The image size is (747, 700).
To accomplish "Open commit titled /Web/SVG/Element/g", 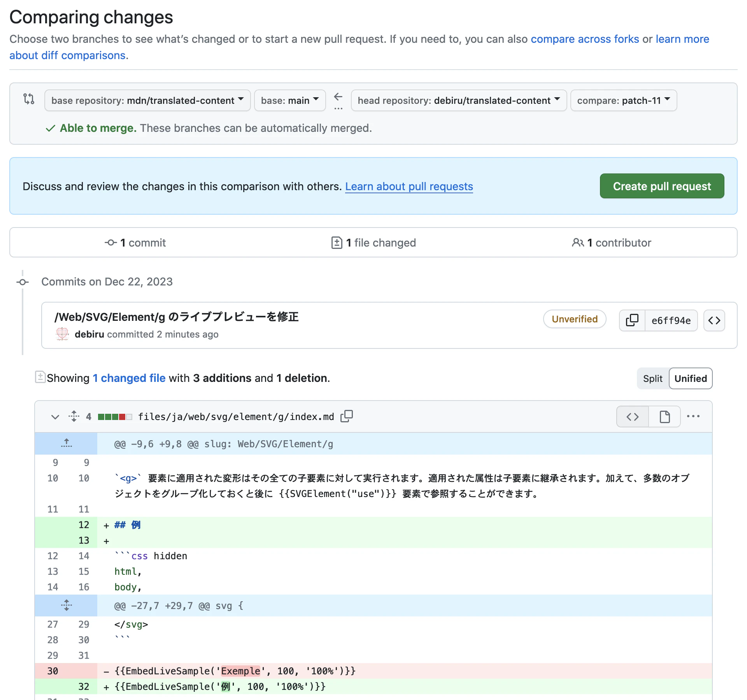I will point(176,317).
